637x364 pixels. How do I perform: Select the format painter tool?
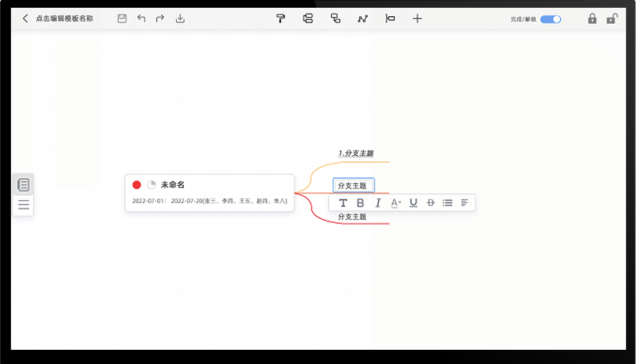click(281, 18)
